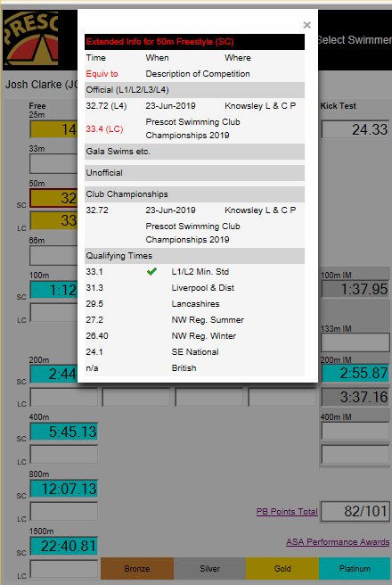The height and width of the screenshot is (585, 392).
Task: Open the ASA Performance Awards link
Action: [x=338, y=542]
